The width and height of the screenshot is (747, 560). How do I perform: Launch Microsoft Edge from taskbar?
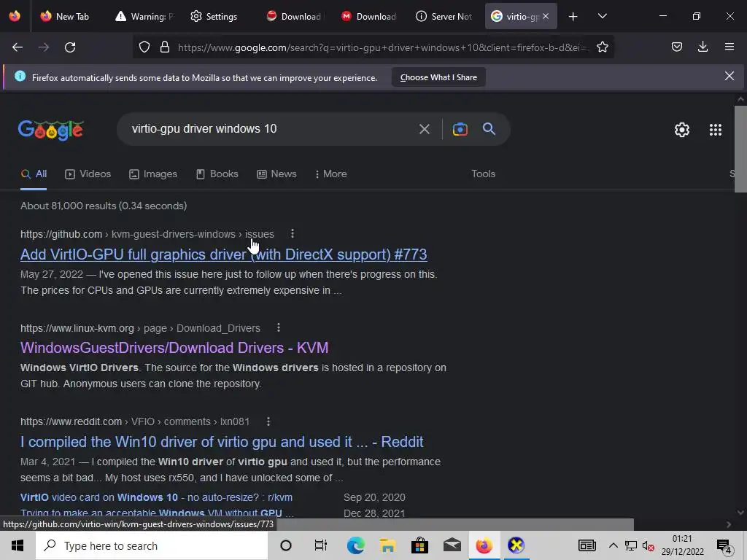[x=355, y=545]
